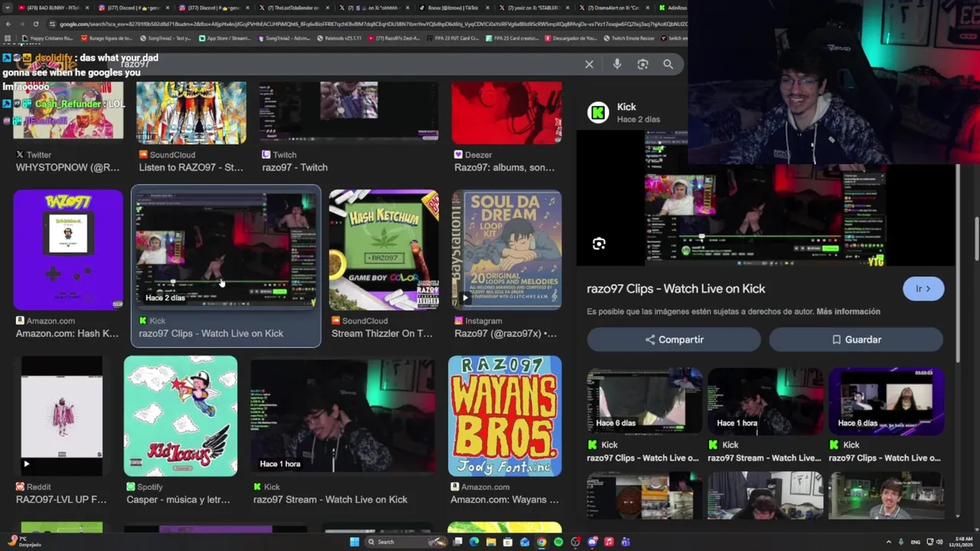Open Microsoft Store from the taskbar
The image size is (980, 551).
(508, 542)
